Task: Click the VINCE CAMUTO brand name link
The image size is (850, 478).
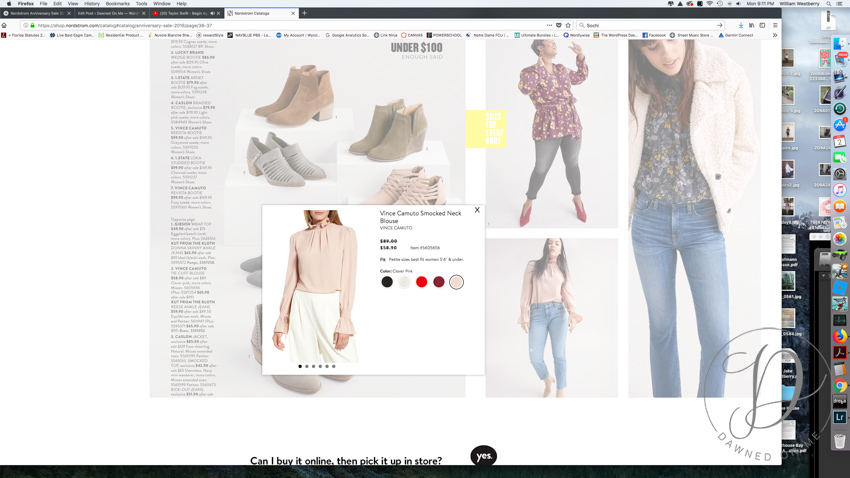Action: 396,228
